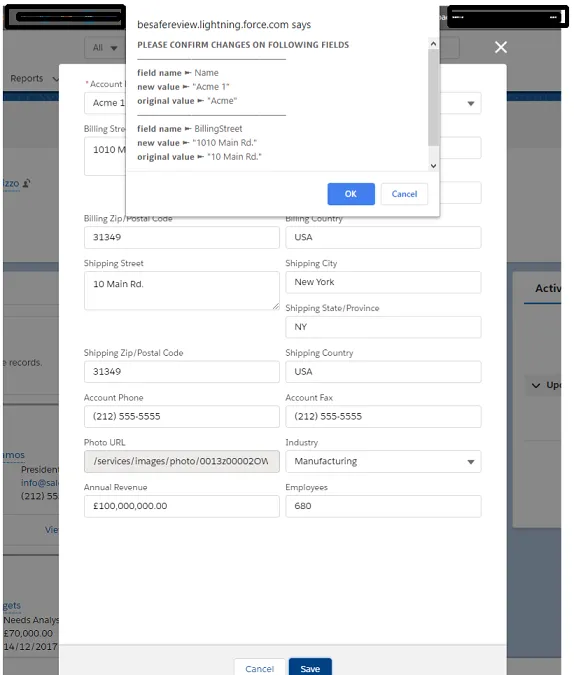This screenshot has height=675, width=574.
Task: Click the £70,000.00 amount in background
Action: 28,634
